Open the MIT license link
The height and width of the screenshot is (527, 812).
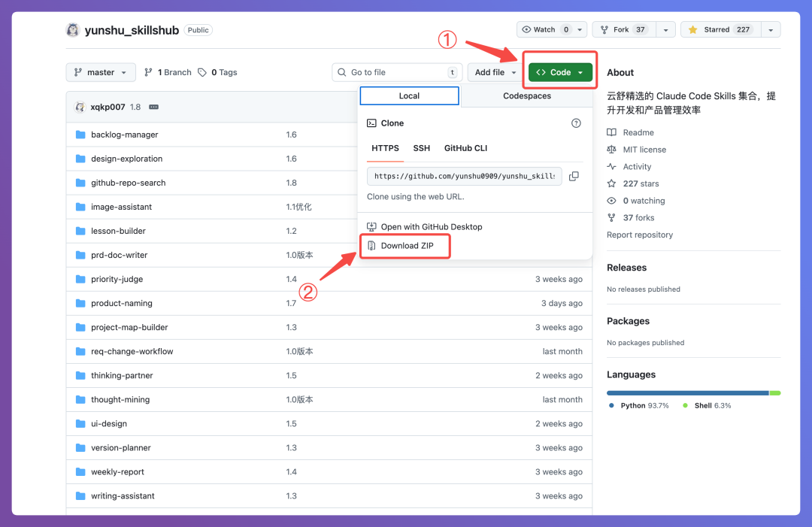pyautogui.click(x=644, y=150)
